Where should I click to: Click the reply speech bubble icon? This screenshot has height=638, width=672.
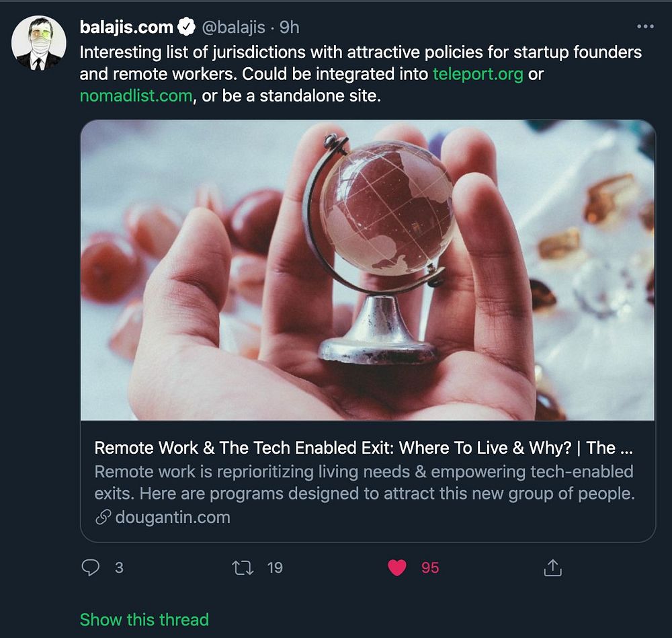(90, 568)
